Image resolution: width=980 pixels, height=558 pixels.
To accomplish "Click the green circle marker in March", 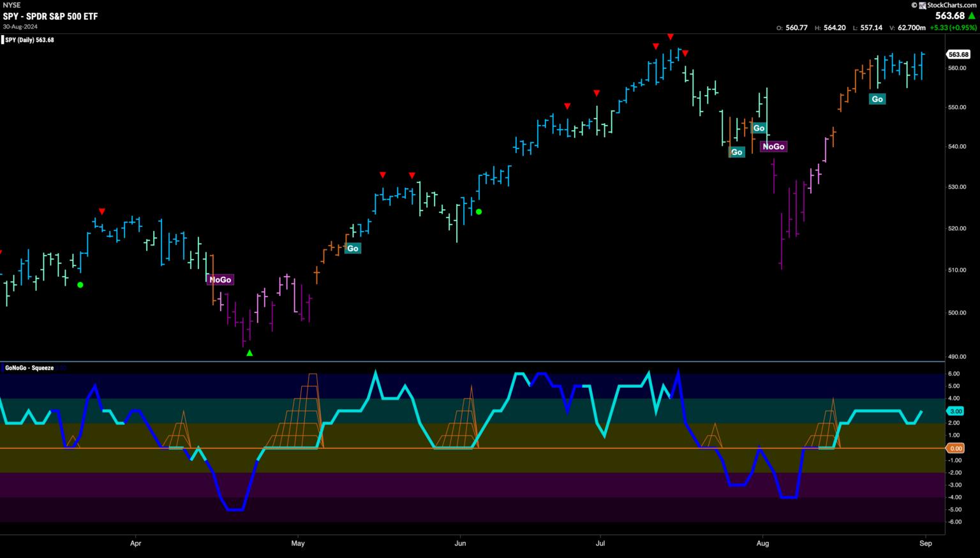I will tap(80, 284).
